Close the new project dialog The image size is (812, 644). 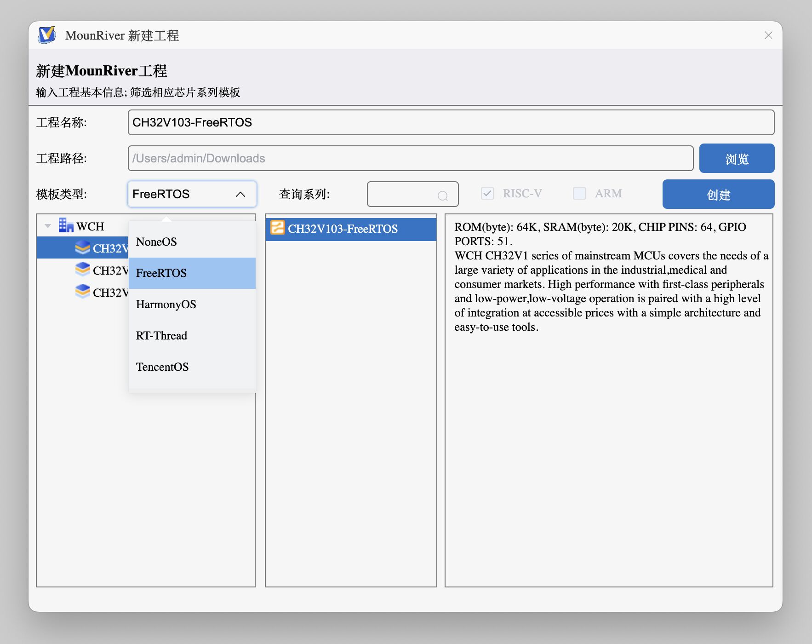click(x=768, y=35)
